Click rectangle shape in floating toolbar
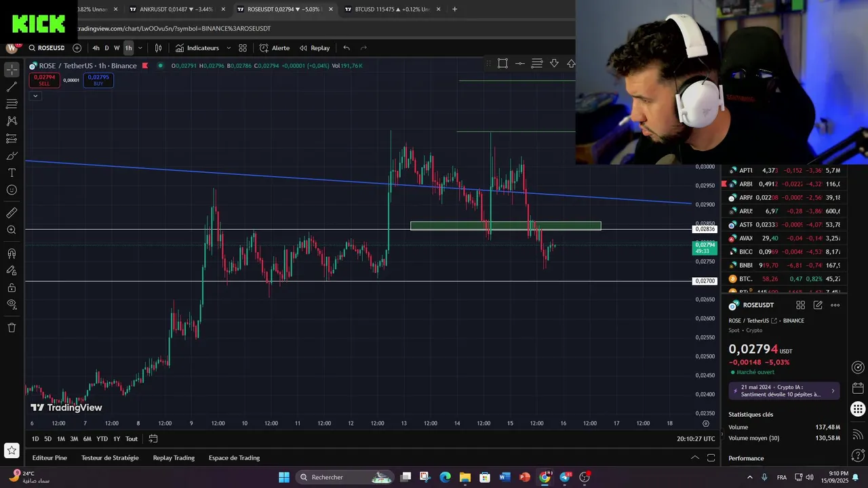 [502, 63]
